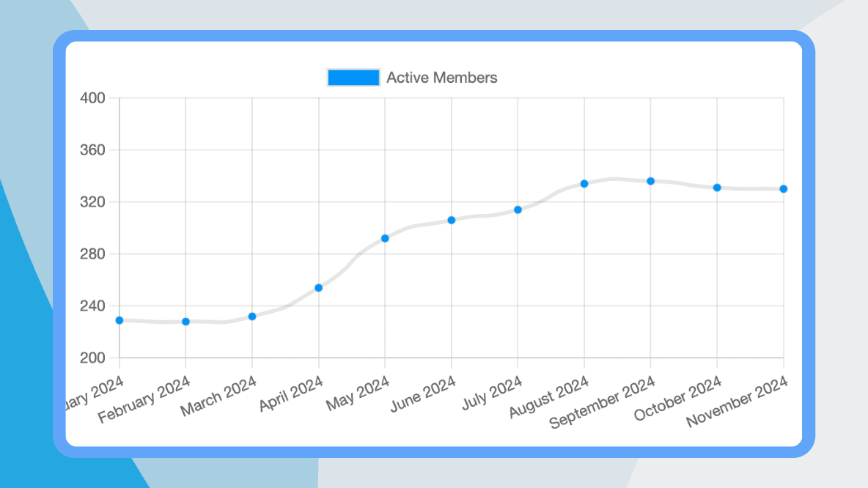Click the November 2024 data point
868x488 pixels.
pyautogui.click(x=783, y=188)
